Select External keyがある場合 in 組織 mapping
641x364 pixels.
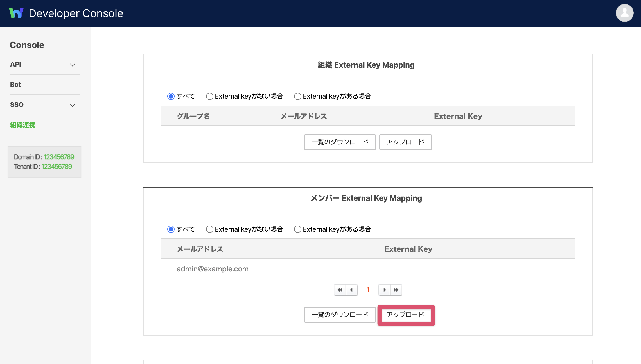(x=297, y=96)
